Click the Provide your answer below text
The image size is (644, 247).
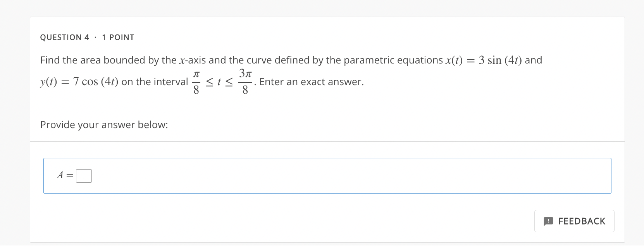tap(104, 124)
